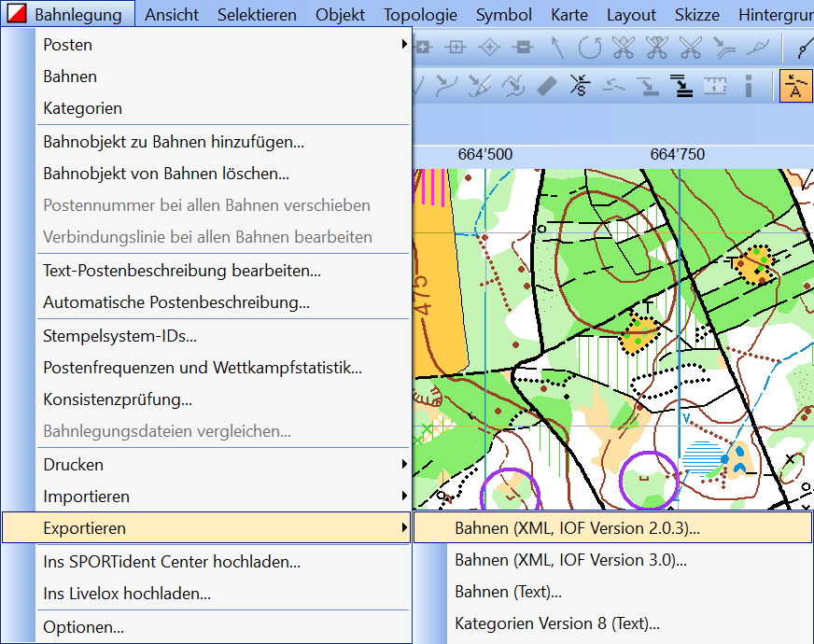Screen dimensions: 814x644
Task: Expand the Importieren submenu
Action: 224,497
